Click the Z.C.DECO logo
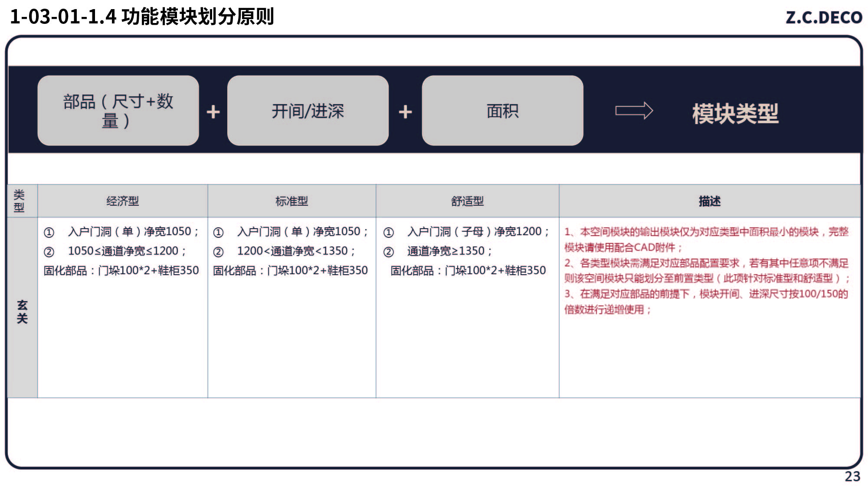 pos(823,17)
